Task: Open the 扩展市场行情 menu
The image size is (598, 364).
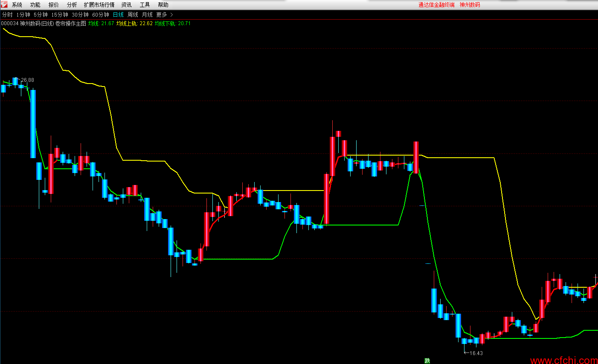Action: tap(99, 5)
